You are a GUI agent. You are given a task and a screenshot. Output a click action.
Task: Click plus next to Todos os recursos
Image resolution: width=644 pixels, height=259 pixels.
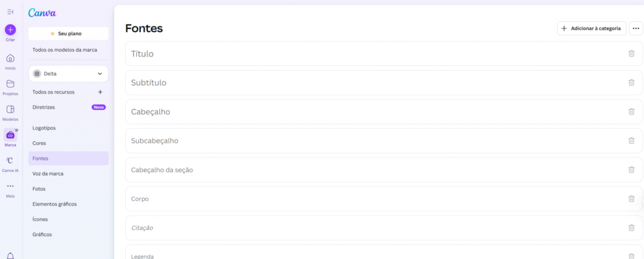point(100,92)
